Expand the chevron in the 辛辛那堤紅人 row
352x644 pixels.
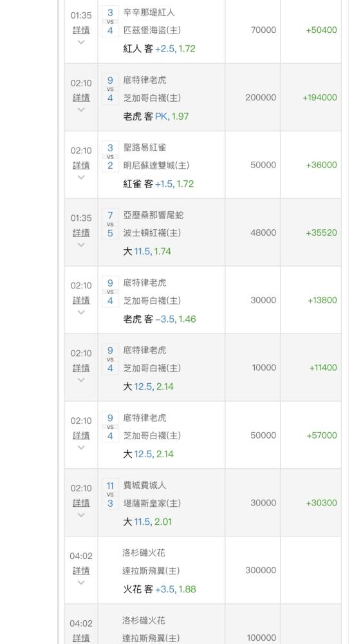(x=81, y=42)
